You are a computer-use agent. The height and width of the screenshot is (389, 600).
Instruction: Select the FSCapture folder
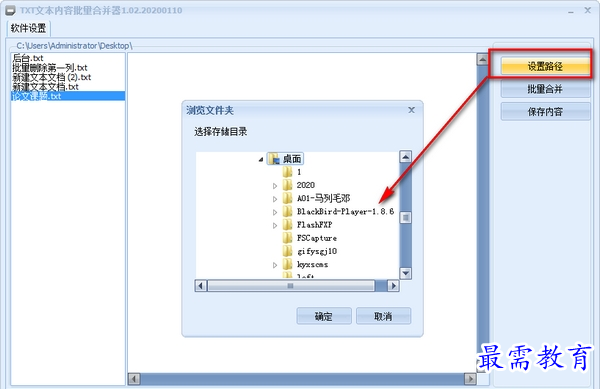coord(317,238)
